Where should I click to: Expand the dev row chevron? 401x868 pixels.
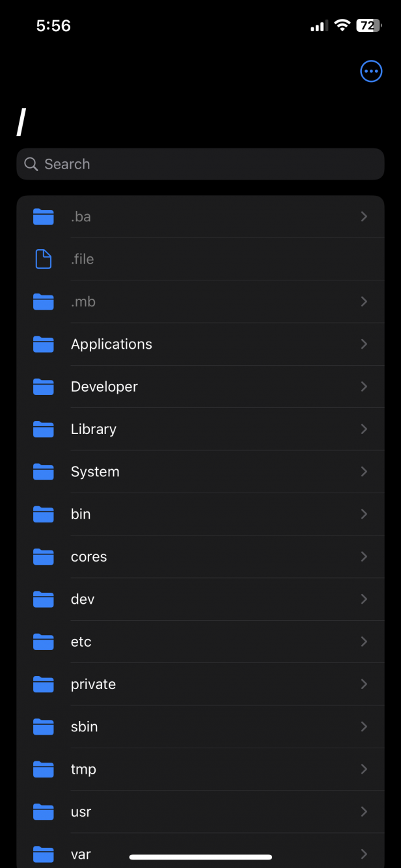pos(364,599)
